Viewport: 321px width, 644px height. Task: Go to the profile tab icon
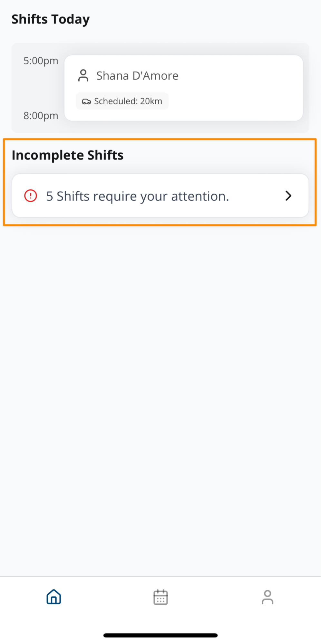[267, 597]
